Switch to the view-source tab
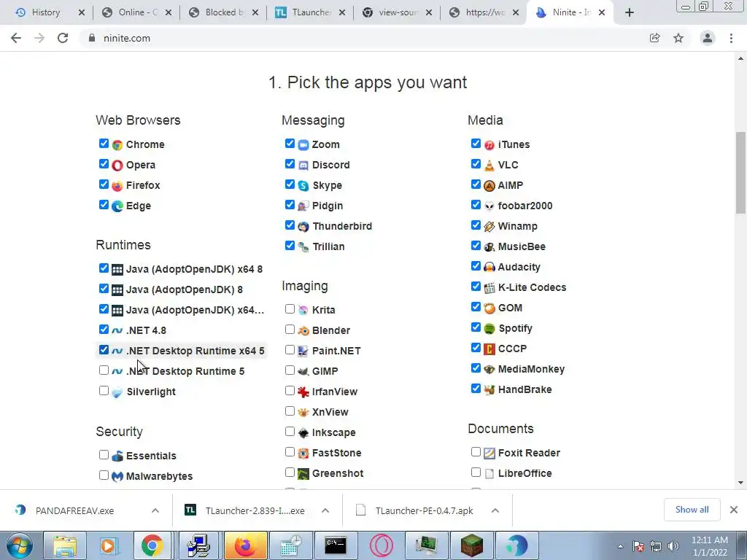The image size is (747, 560). (x=398, y=12)
